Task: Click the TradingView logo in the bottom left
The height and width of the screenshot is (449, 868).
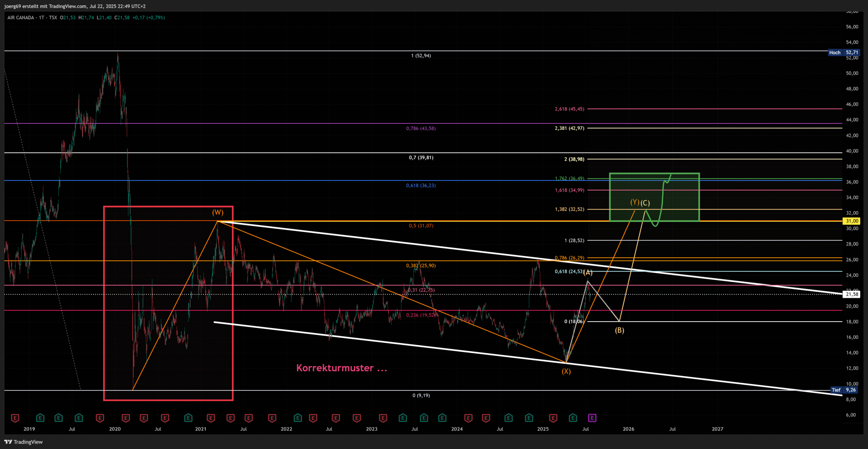Action: tap(24, 442)
